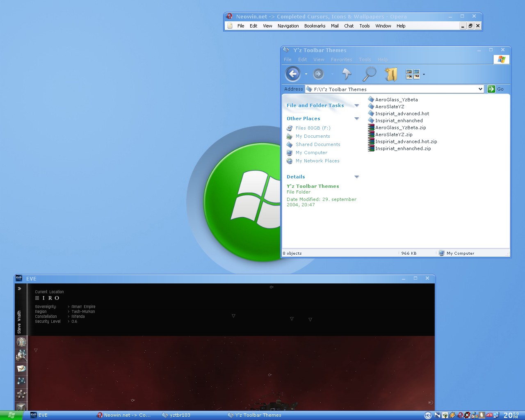Click Tash-Murkon region text
The height and width of the screenshot is (420, 525).
tap(83, 312)
